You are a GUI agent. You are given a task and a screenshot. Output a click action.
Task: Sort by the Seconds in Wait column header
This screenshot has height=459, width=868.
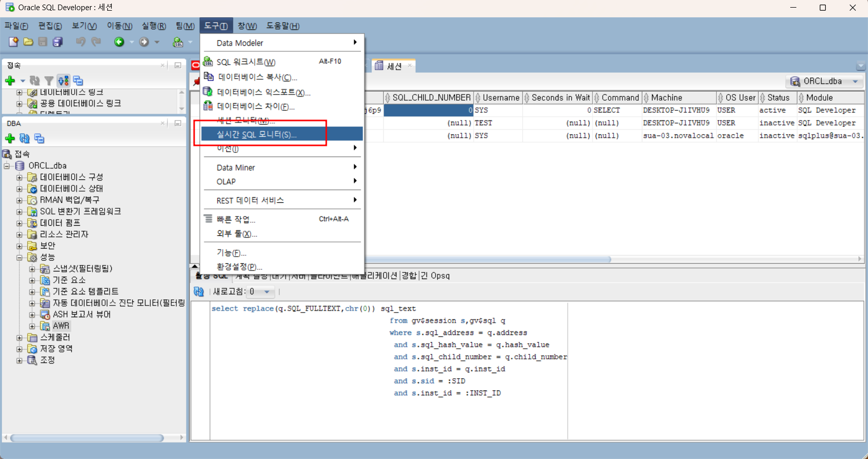557,98
